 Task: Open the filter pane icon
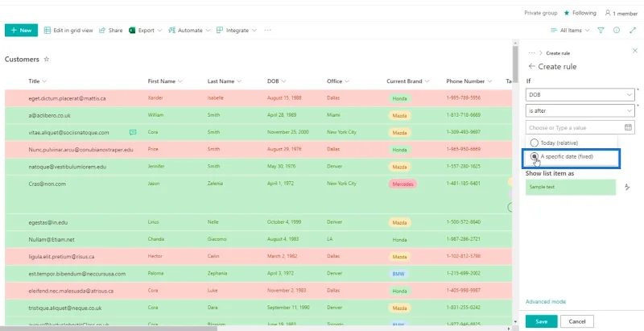(x=601, y=31)
